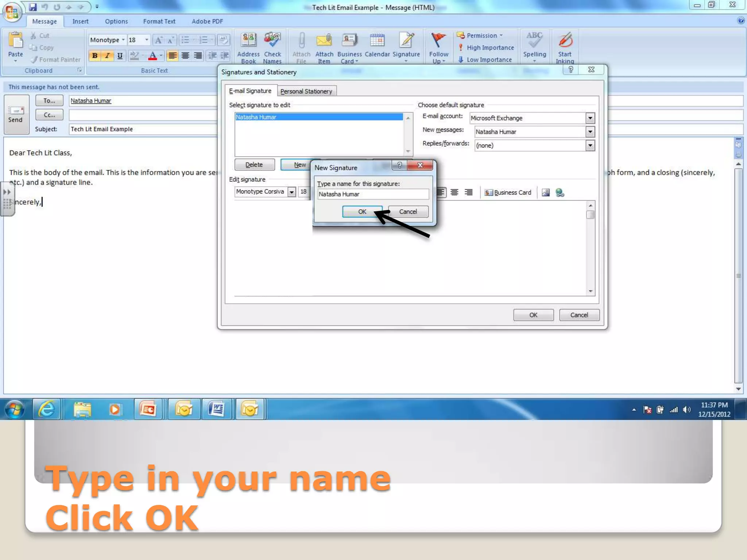Open Internet Explorer from taskbar
This screenshot has width=747, height=560.
47,409
